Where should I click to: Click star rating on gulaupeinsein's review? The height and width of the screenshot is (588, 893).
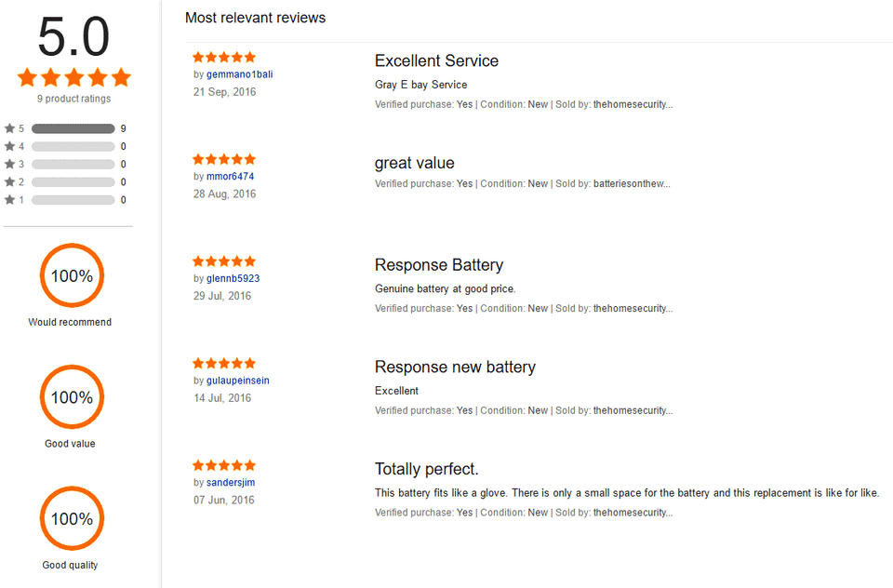(223, 364)
